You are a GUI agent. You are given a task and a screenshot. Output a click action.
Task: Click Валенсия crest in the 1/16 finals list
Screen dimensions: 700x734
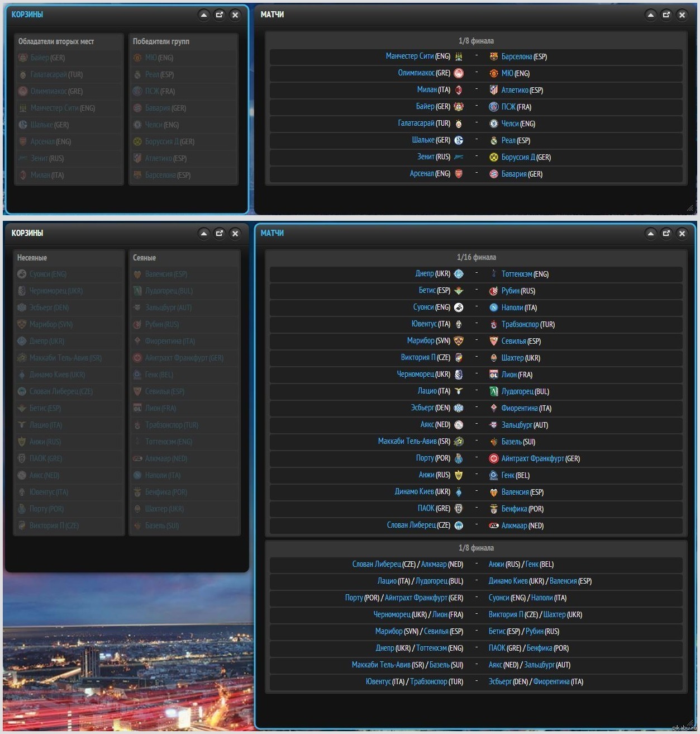pos(494,492)
